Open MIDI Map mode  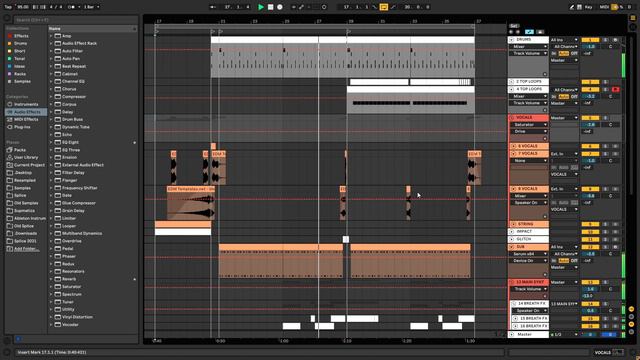pos(604,7)
